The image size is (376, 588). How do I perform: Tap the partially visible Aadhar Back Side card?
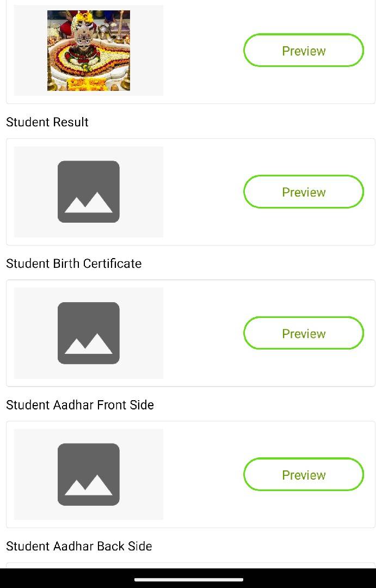(x=190, y=565)
